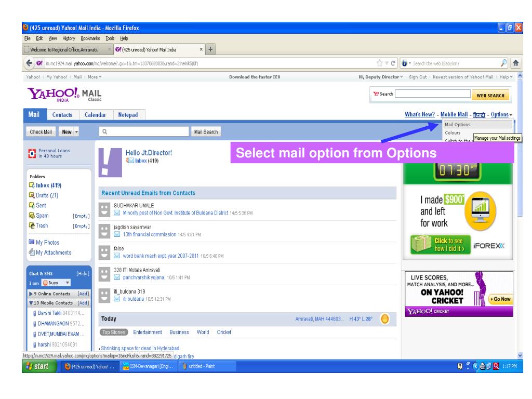Open the Contacts tab

click(x=62, y=115)
